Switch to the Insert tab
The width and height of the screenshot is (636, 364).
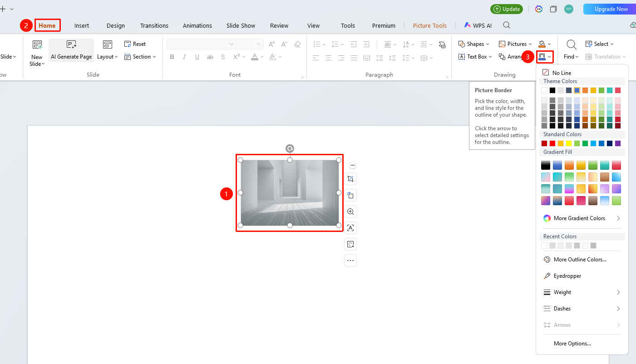tap(82, 25)
